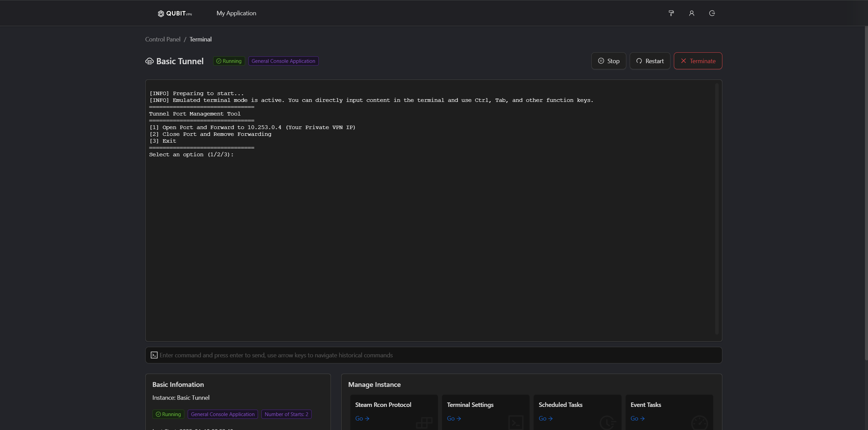The width and height of the screenshot is (868, 430).
Task: Open Event Tasks Go link
Action: pyautogui.click(x=637, y=418)
